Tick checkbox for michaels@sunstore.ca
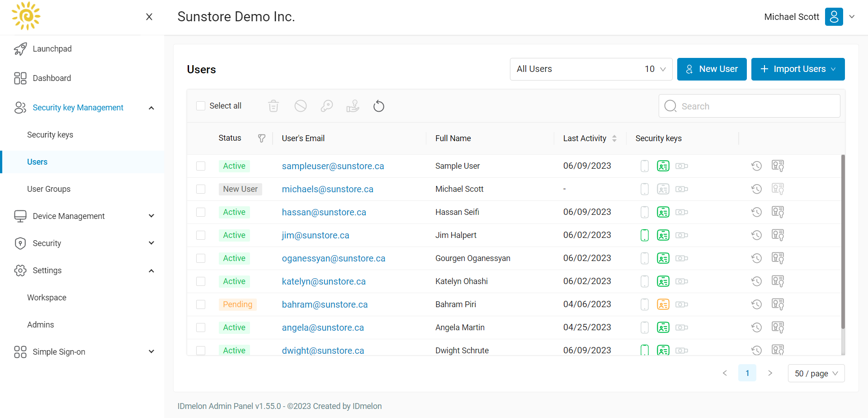The image size is (868, 418). tap(201, 189)
